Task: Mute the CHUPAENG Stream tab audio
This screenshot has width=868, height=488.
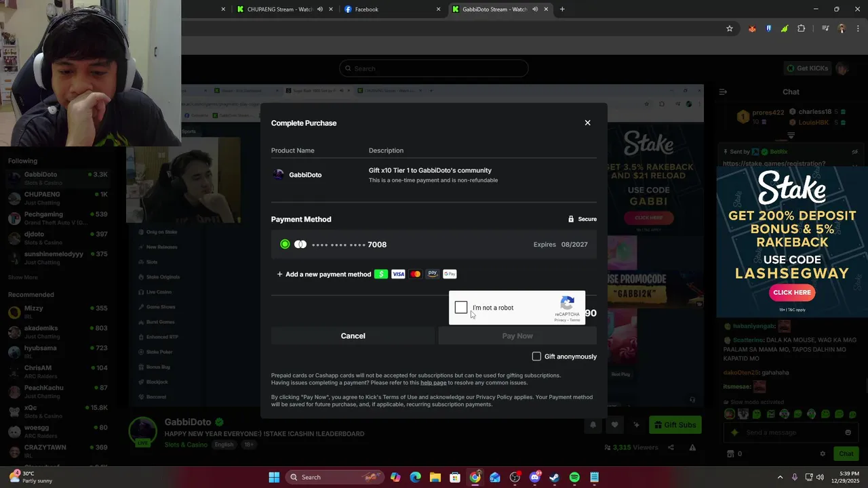Action: [x=319, y=9]
